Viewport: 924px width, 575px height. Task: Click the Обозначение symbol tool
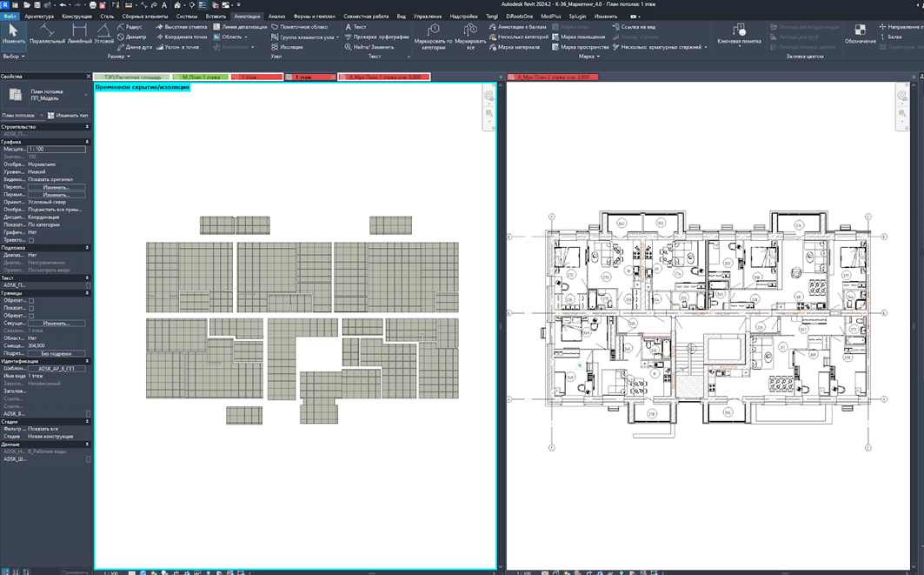[860, 34]
